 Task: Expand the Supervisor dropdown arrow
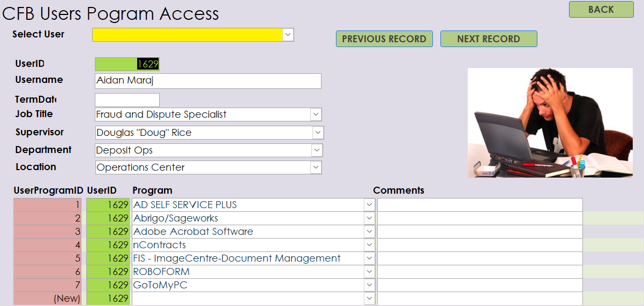pyautogui.click(x=318, y=133)
